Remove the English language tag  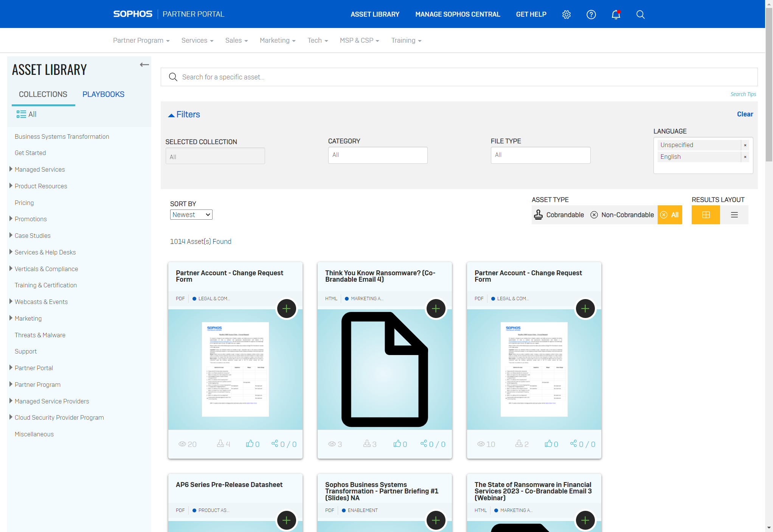pos(745,157)
